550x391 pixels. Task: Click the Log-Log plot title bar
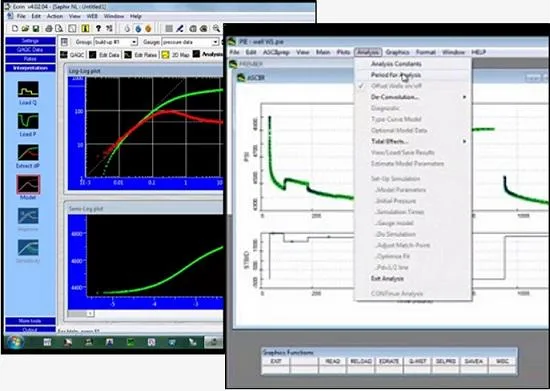click(x=144, y=71)
